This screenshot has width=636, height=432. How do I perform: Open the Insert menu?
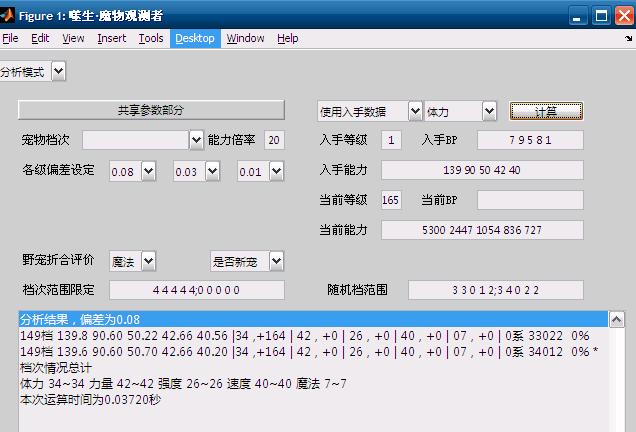click(111, 38)
